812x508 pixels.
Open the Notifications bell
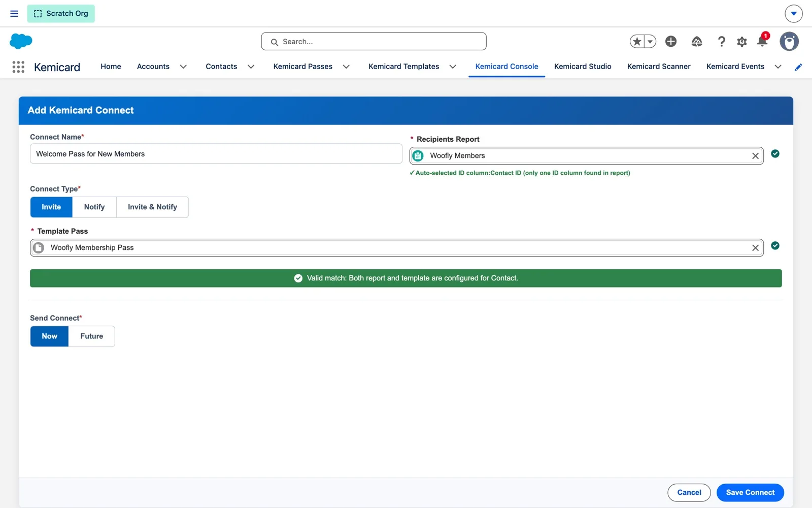762,41
